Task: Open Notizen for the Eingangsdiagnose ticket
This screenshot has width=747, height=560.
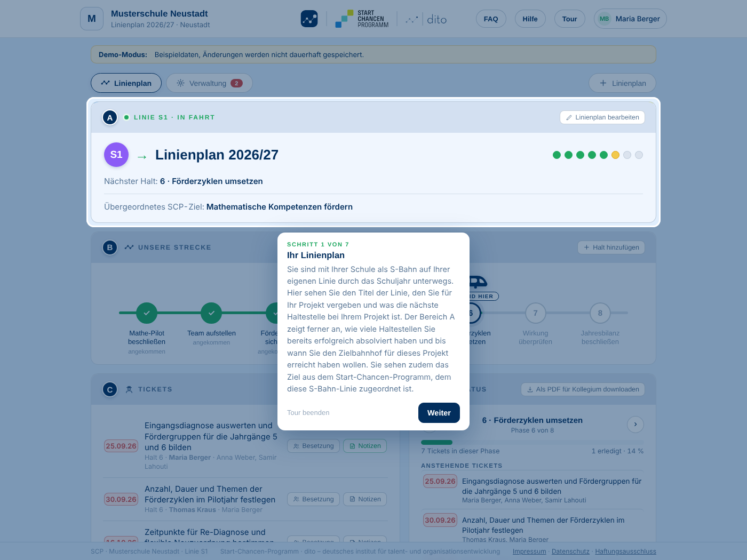Action: point(365,446)
